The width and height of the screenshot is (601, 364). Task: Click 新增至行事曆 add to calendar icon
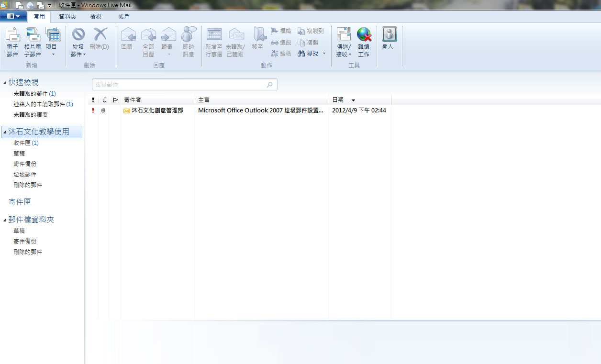pyautogui.click(x=214, y=34)
